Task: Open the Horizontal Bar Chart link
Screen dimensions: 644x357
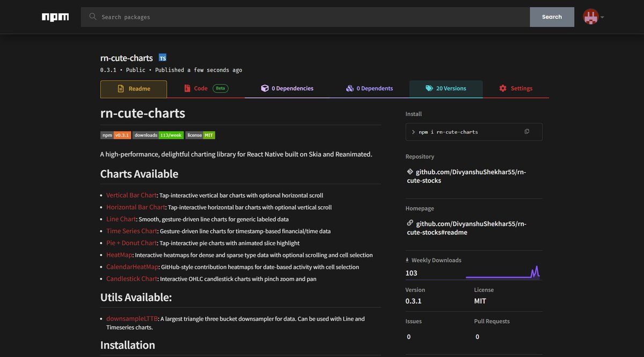Action: (136, 207)
